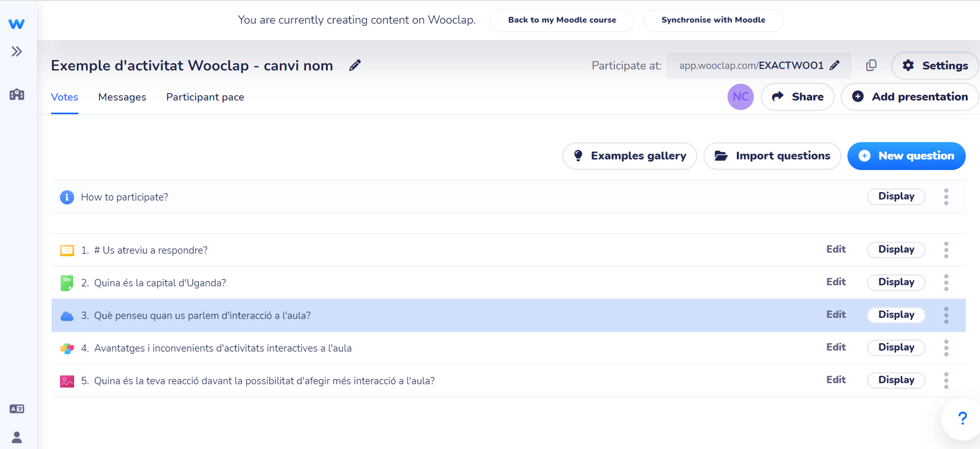Viewport: 980px width, 449px height.
Task: Open the help question mark bubble
Action: click(962, 418)
